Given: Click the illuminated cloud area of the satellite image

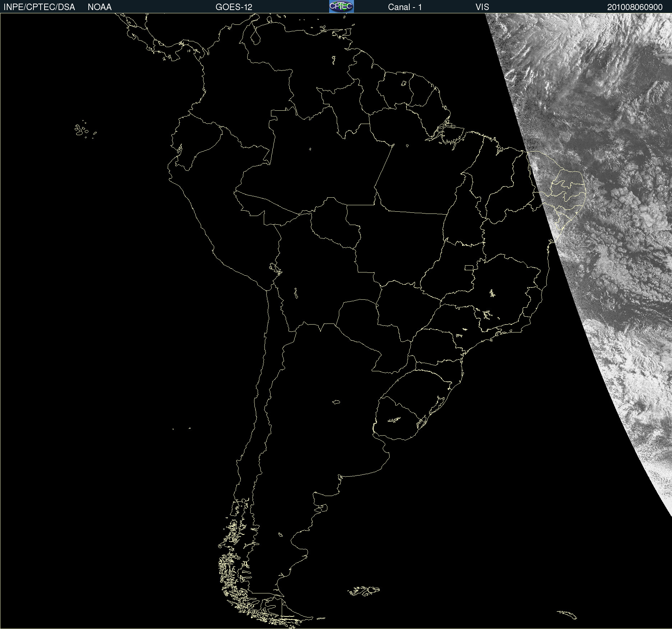Looking at the screenshot, I should [x=611, y=216].
